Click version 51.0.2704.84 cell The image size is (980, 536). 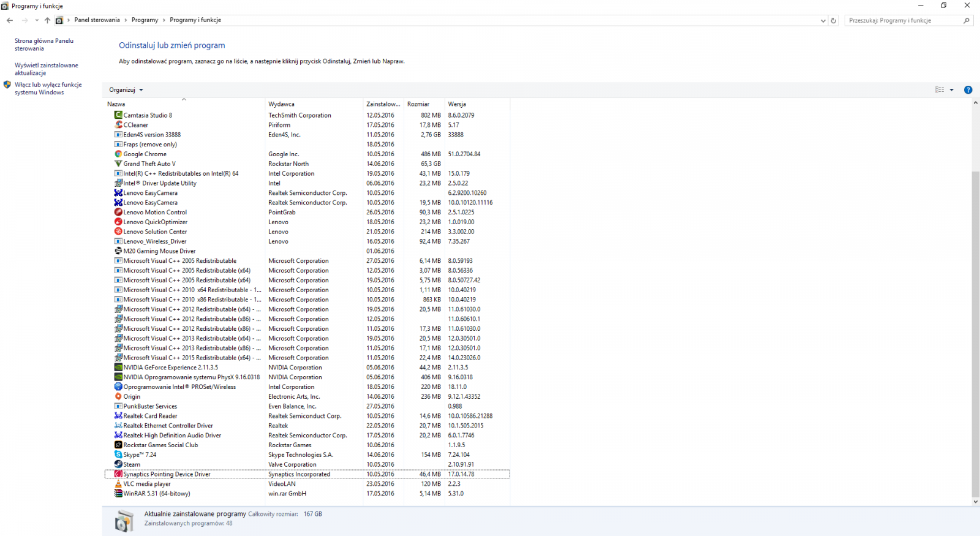(x=464, y=154)
